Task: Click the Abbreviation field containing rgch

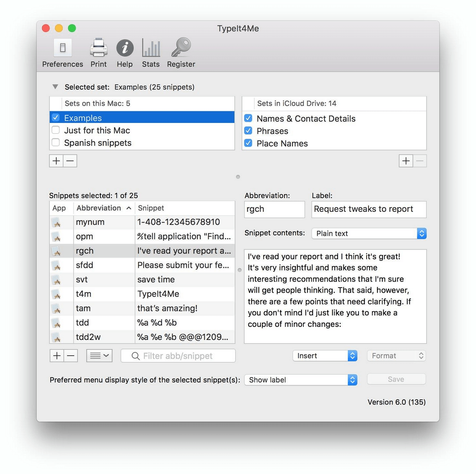Action: [x=274, y=209]
